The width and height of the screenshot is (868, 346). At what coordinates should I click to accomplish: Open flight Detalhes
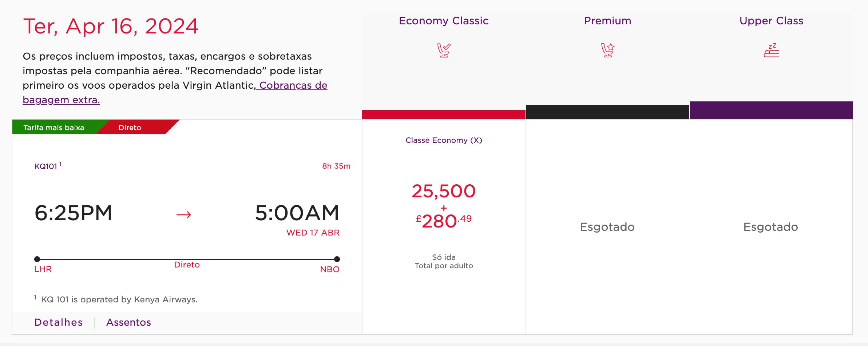pyautogui.click(x=59, y=322)
